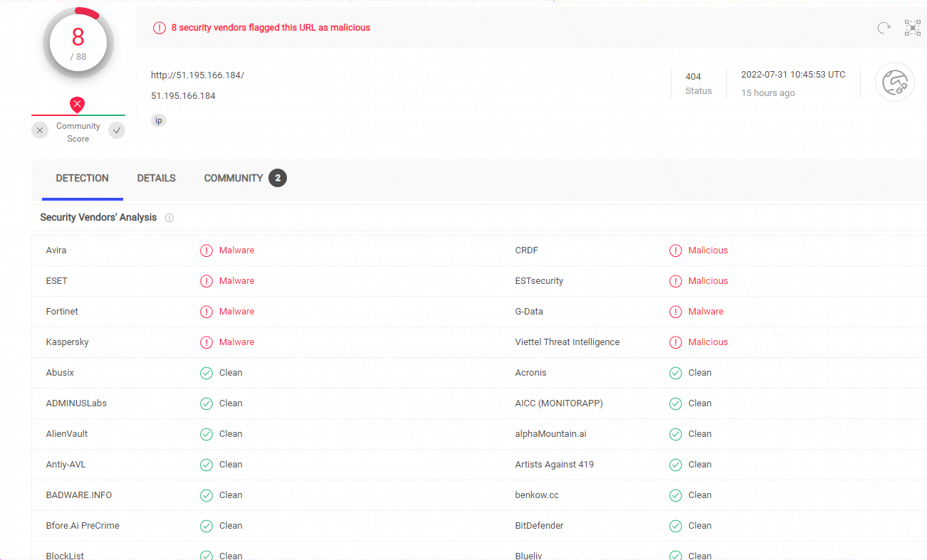
Task: Click the Viettel Threat Intelligence vendor name
Action: click(x=567, y=342)
